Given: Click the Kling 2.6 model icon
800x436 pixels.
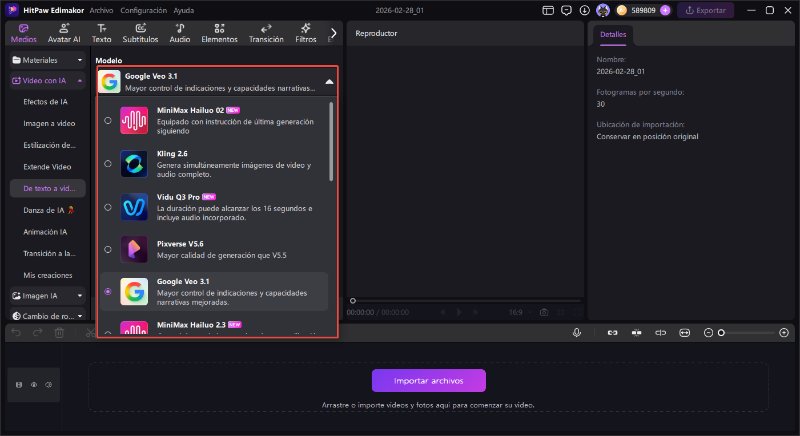Looking at the screenshot, I should point(134,164).
